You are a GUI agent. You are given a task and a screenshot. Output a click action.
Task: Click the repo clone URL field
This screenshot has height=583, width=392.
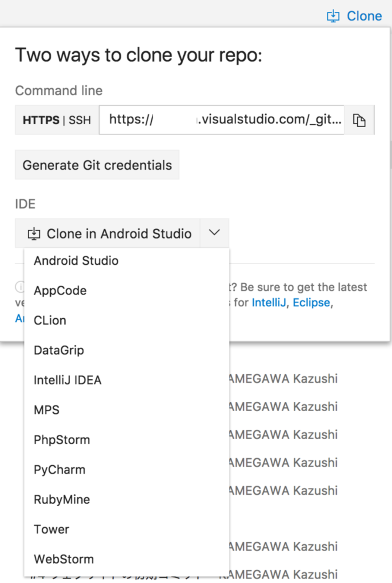222,120
